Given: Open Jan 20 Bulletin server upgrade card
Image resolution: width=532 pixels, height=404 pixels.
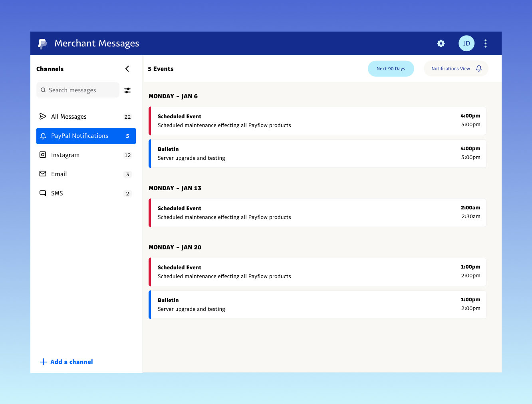Looking at the screenshot, I should pyautogui.click(x=318, y=304).
